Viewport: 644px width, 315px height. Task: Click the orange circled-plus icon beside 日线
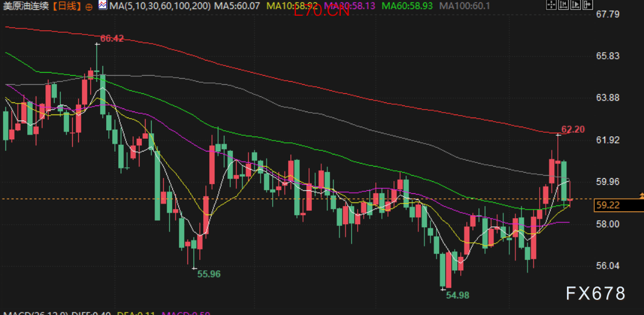(89, 6)
